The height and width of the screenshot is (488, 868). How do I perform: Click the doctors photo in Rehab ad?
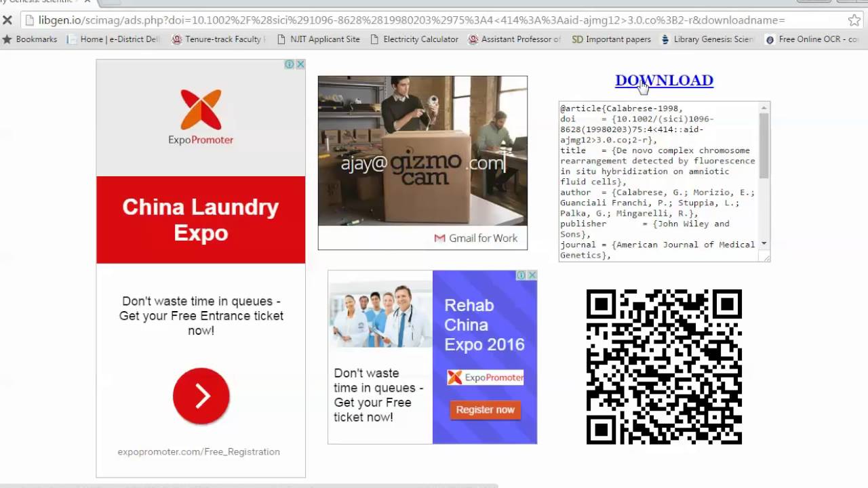(380, 314)
